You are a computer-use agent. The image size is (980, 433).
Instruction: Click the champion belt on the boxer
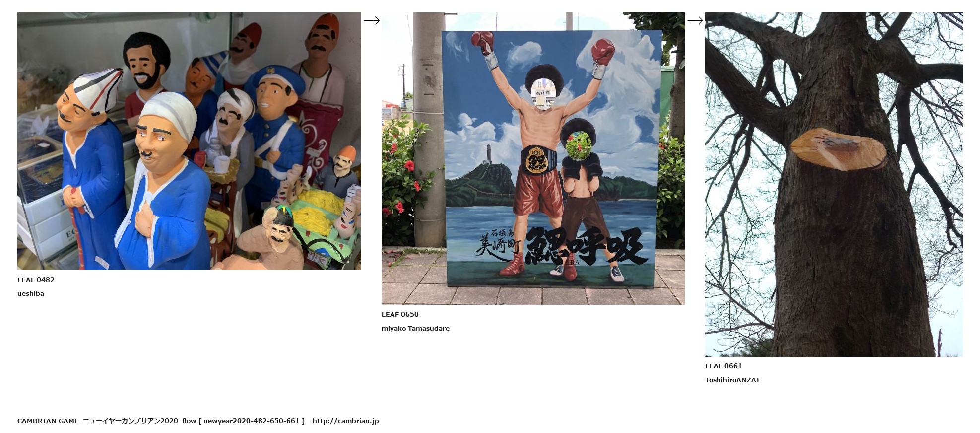pos(537,160)
